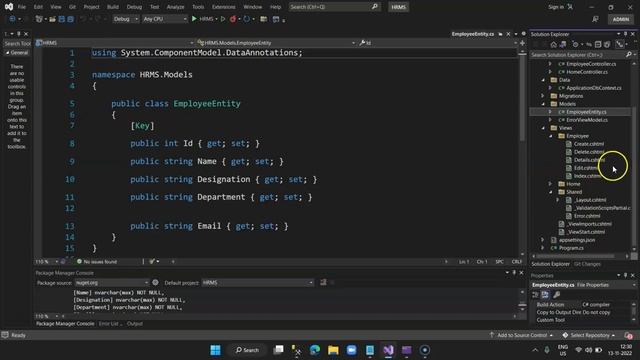This screenshot has width=640, height=360.
Task: Click the Save All icon in the toolbar
Action: tap(71, 19)
